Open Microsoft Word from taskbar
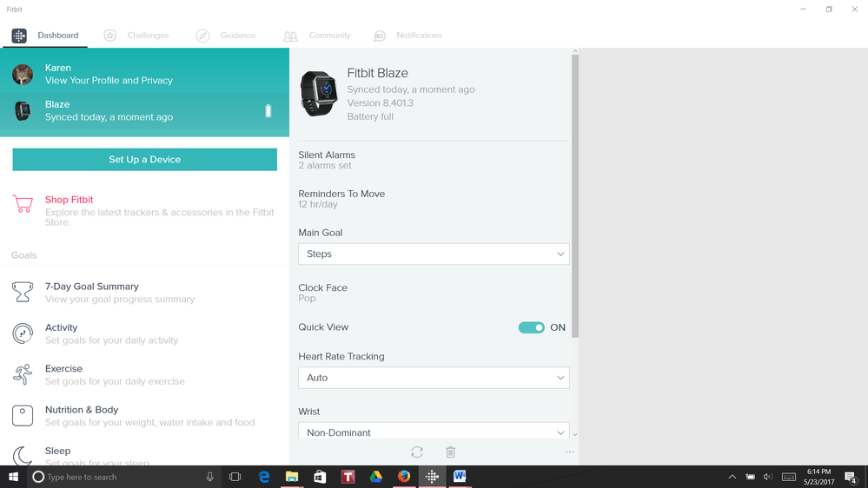This screenshot has width=868, height=488. pos(460,477)
